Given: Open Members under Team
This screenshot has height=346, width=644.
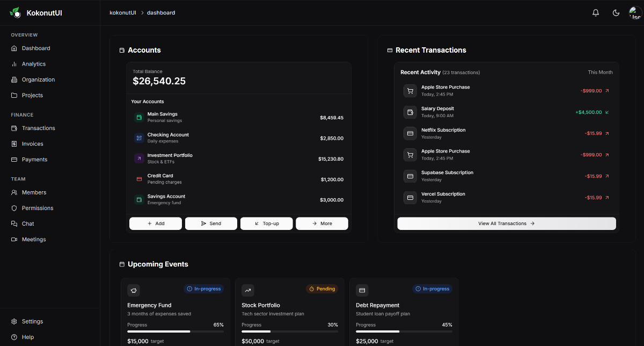Looking at the screenshot, I should pos(34,192).
